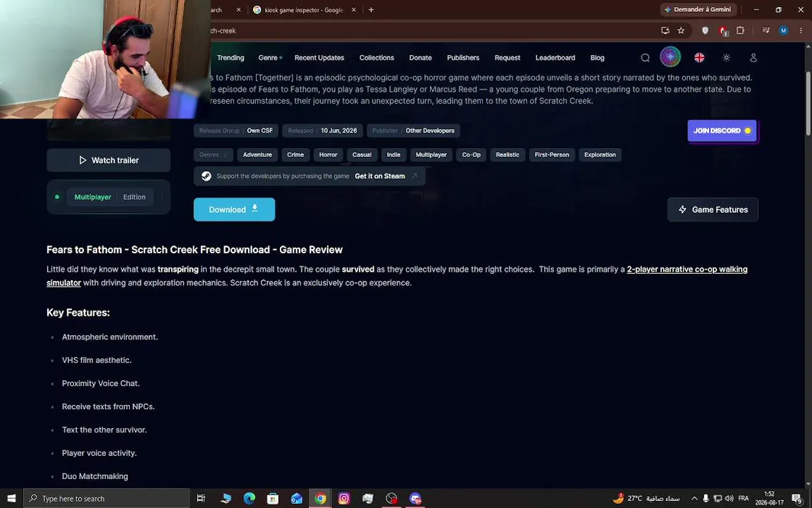Viewport: 812px width, 508px height.
Task: Click the glowing purple orb icon in navbar
Action: [x=670, y=57]
